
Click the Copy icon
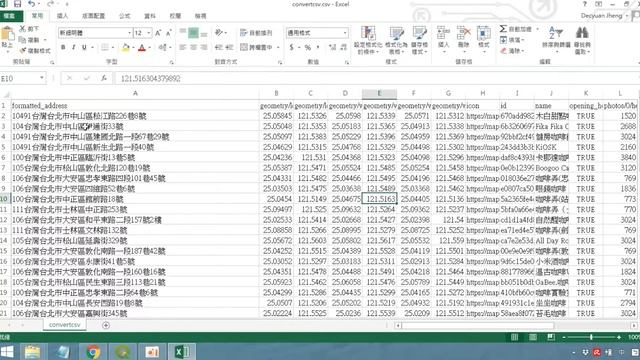(22, 40)
